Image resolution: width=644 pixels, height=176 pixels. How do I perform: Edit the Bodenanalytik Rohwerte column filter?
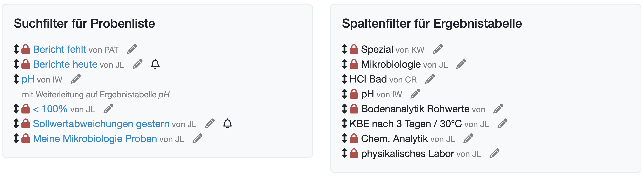[498, 109]
